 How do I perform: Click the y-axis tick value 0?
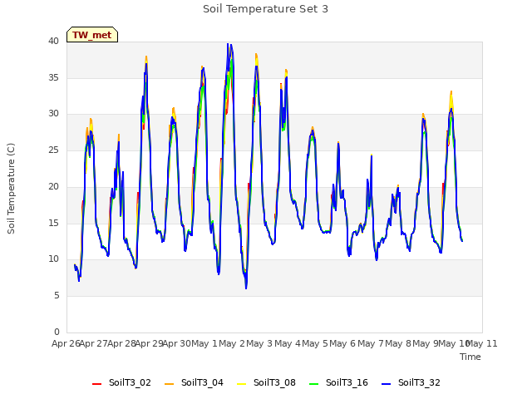(x=57, y=332)
